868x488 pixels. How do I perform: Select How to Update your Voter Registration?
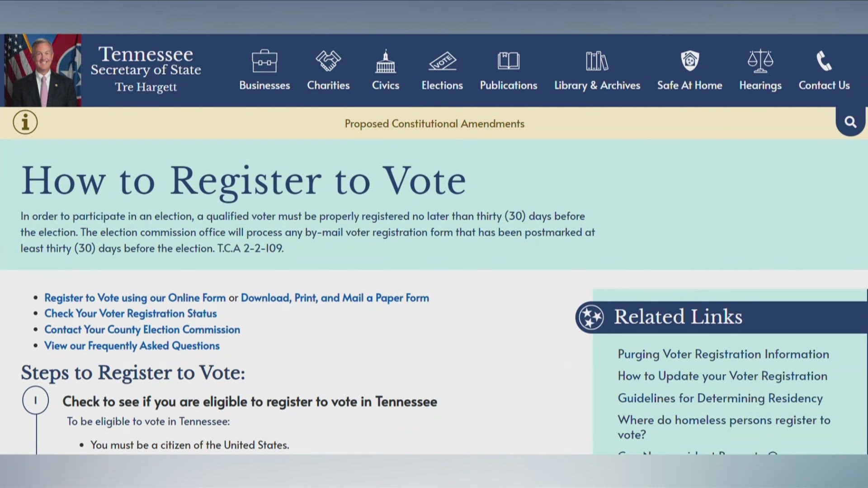coord(722,376)
